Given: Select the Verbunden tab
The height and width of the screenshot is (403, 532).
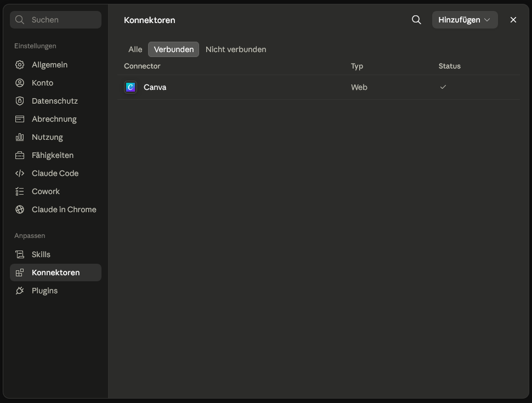Looking at the screenshot, I should click(x=173, y=49).
